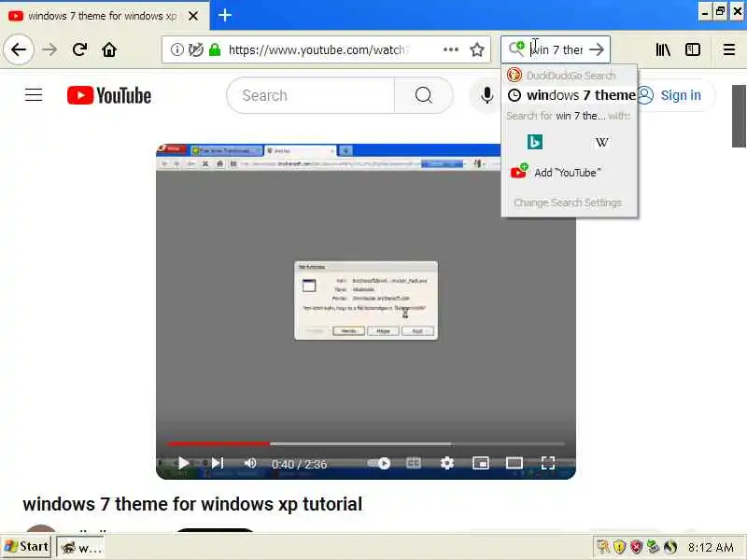Click the taskbar clock 8:12 AM
Image resolution: width=747 pixels, height=560 pixels.
click(711, 547)
